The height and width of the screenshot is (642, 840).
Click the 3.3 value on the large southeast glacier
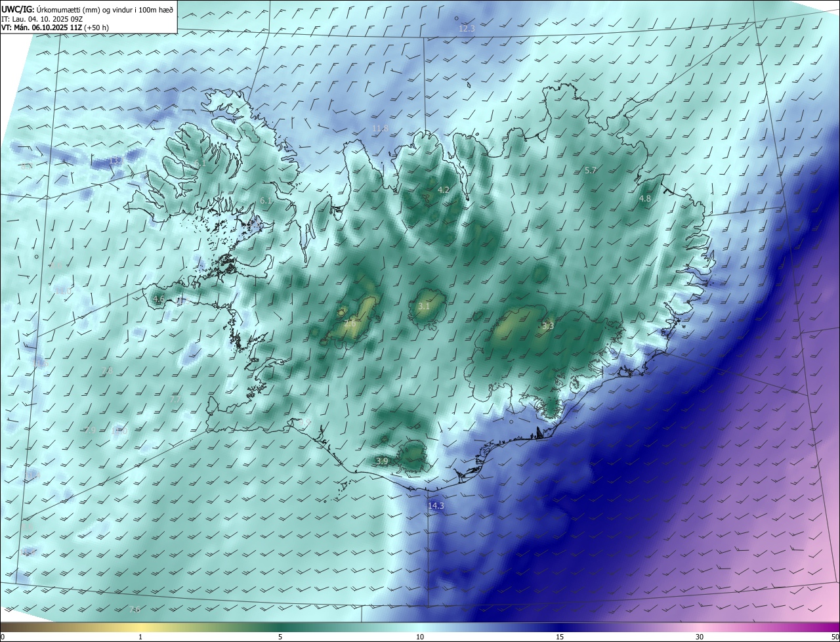[x=548, y=326]
